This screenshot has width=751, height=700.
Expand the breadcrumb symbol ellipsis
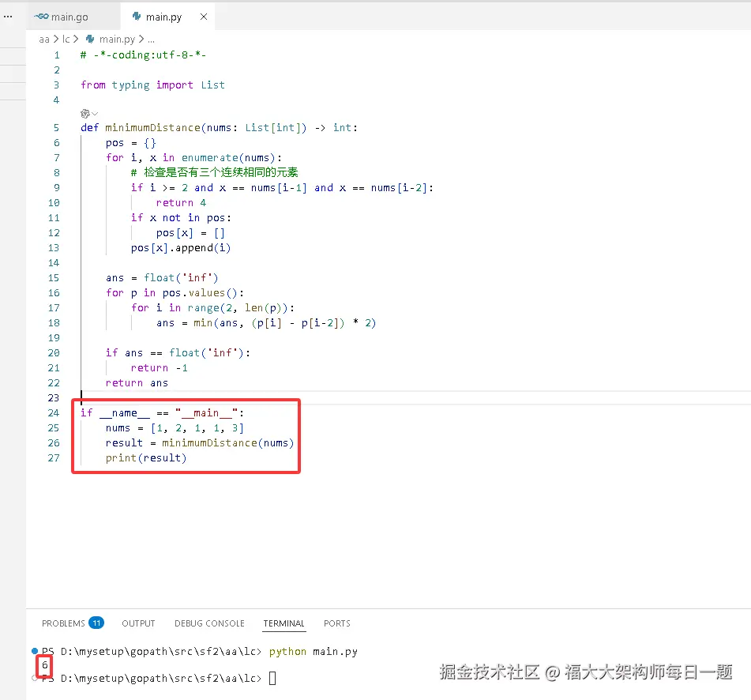pyautogui.click(x=152, y=40)
